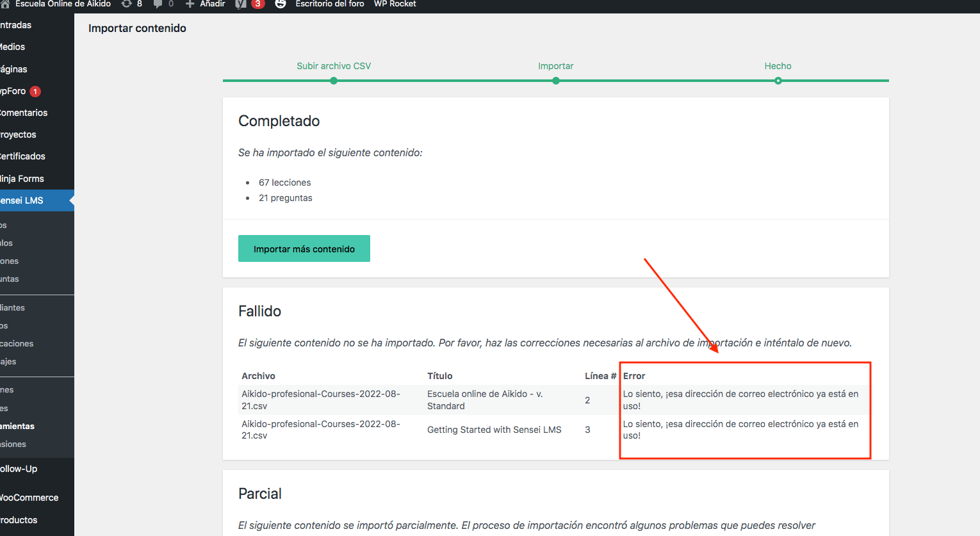Click the Fallido heading
The image size is (980, 536).
coord(259,311)
